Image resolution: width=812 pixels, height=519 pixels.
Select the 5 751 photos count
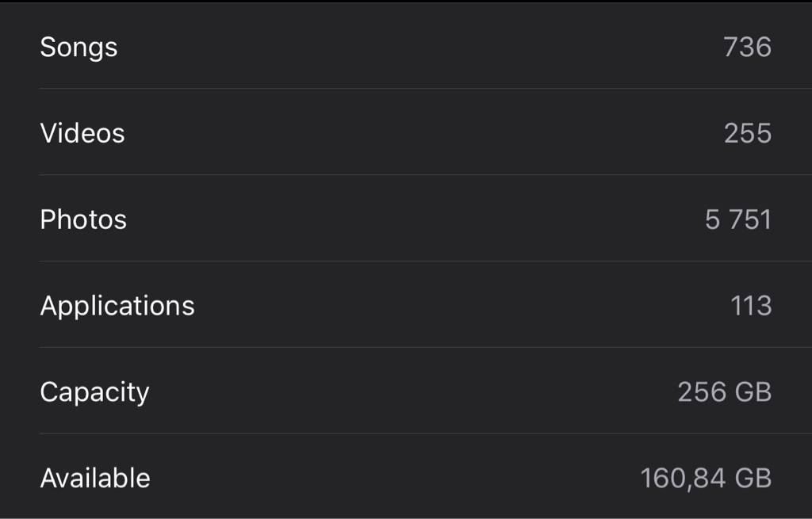pyautogui.click(x=738, y=219)
